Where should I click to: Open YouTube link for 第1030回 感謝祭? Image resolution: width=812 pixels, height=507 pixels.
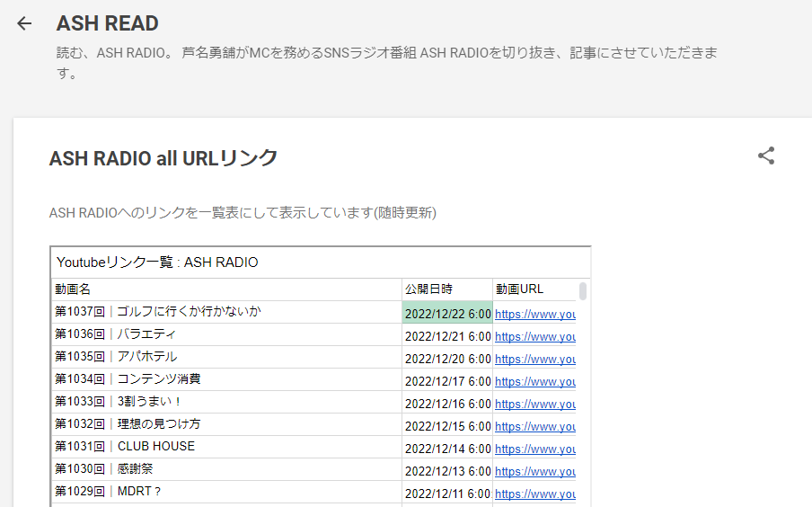[535, 471]
